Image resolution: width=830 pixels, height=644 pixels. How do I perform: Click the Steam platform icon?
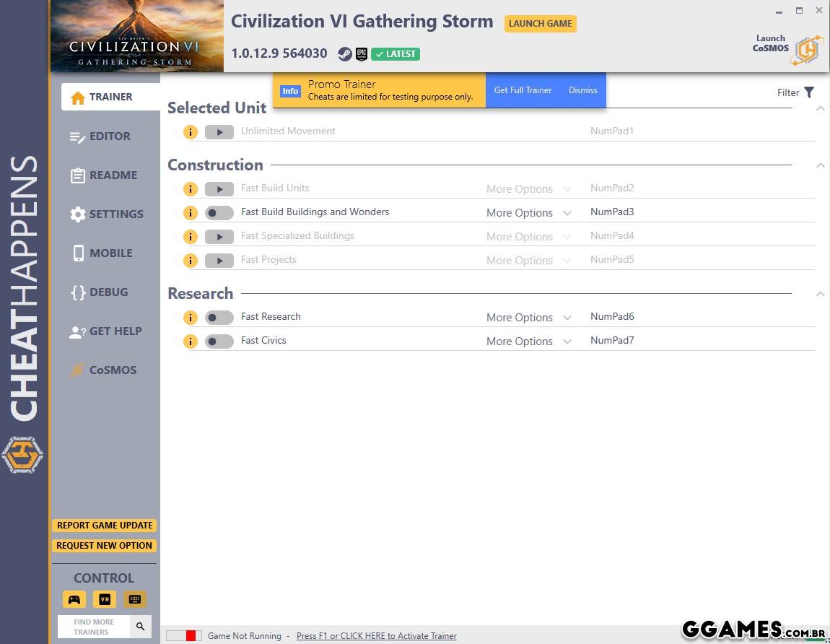[x=344, y=54]
